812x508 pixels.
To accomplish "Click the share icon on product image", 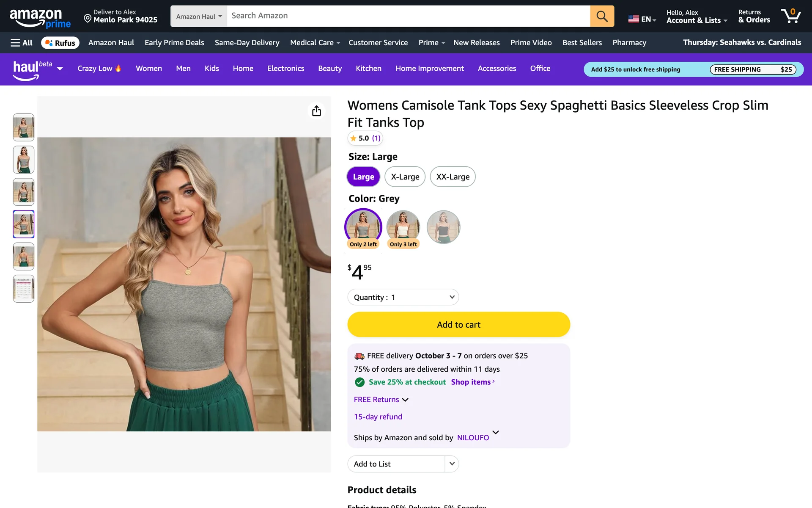I will 316,111.
